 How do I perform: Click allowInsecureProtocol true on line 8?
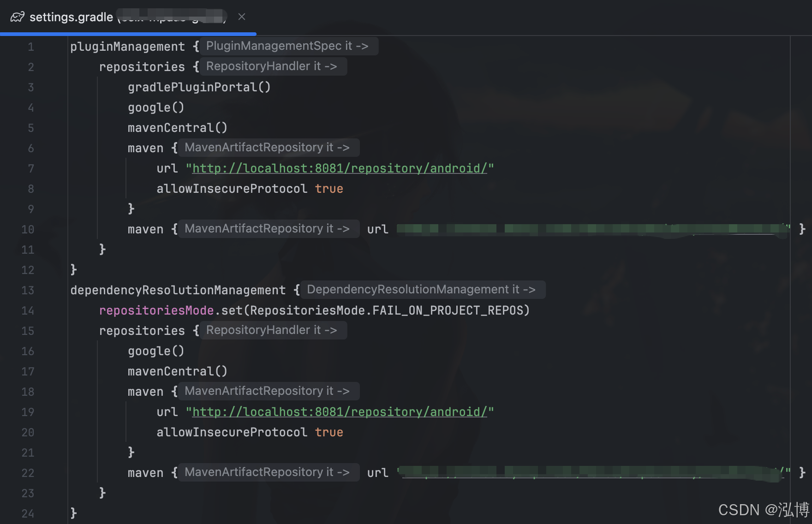[x=249, y=188]
